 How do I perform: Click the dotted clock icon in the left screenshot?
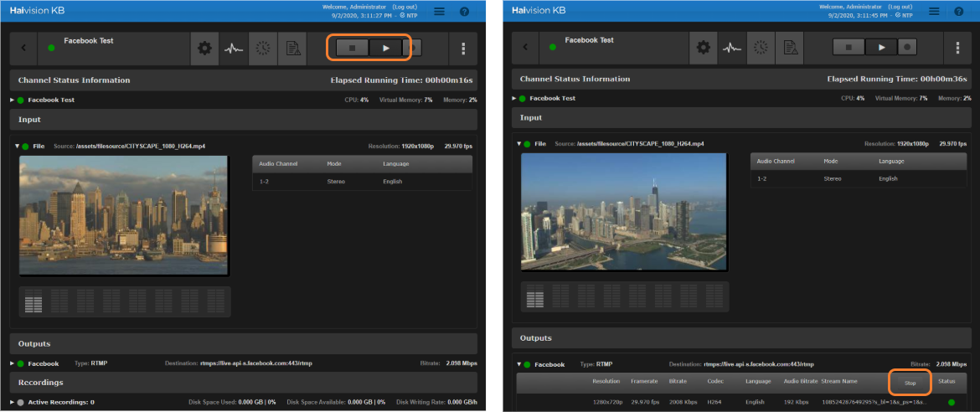point(263,49)
